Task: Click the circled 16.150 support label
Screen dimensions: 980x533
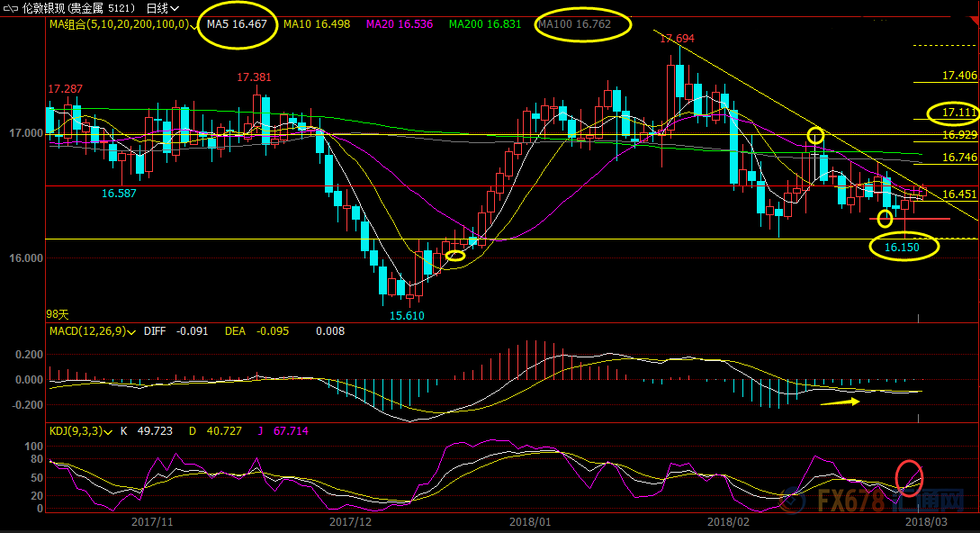Action: (903, 246)
